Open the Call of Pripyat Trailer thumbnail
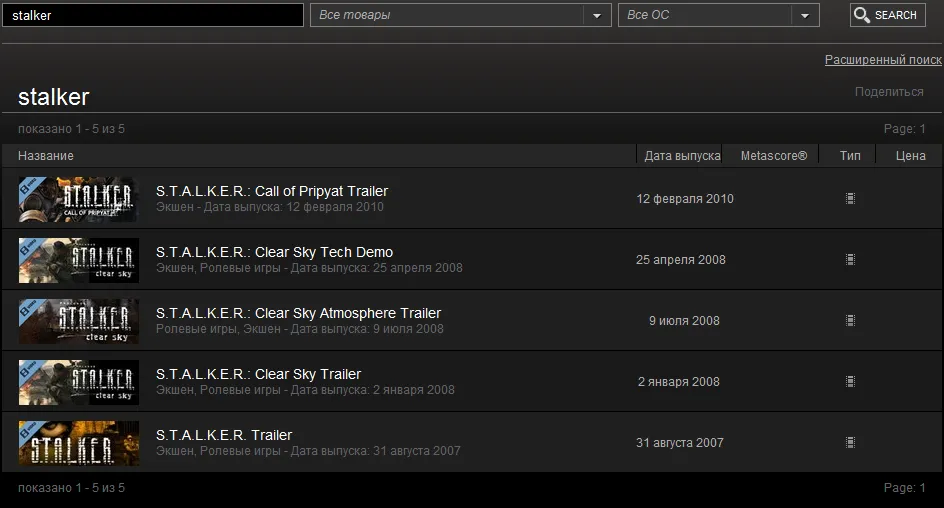944x508 pixels. (x=79, y=199)
